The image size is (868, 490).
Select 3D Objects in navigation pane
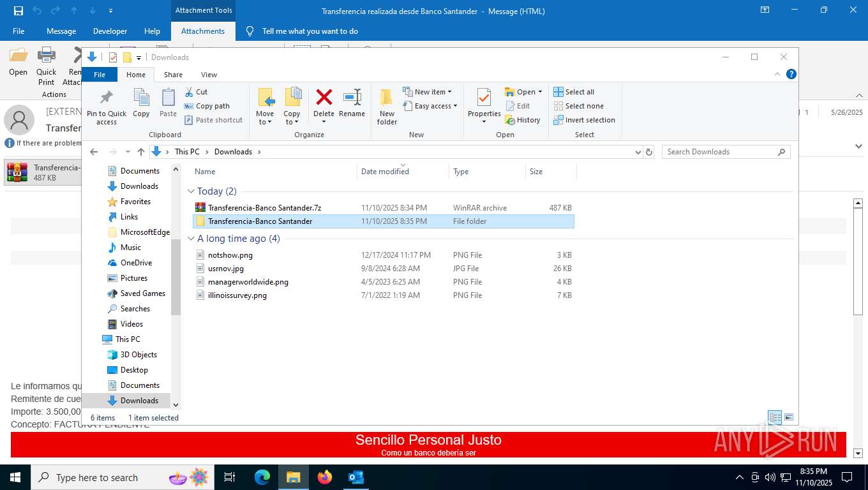pyautogui.click(x=133, y=355)
